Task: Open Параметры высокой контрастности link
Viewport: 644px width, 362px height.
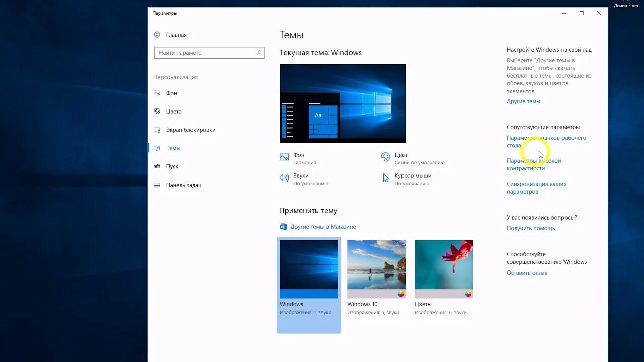Action: pyautogui.click(x=534, y=164)
